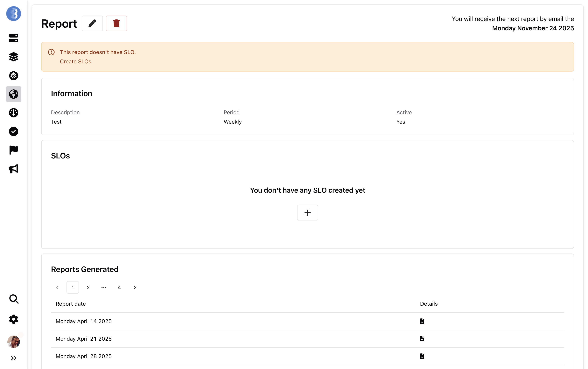Image resolution: width=588 pixels, height=369 pixels.
Task: Select the servers icon in the sidebar
Action: click(x=13, y=38)
